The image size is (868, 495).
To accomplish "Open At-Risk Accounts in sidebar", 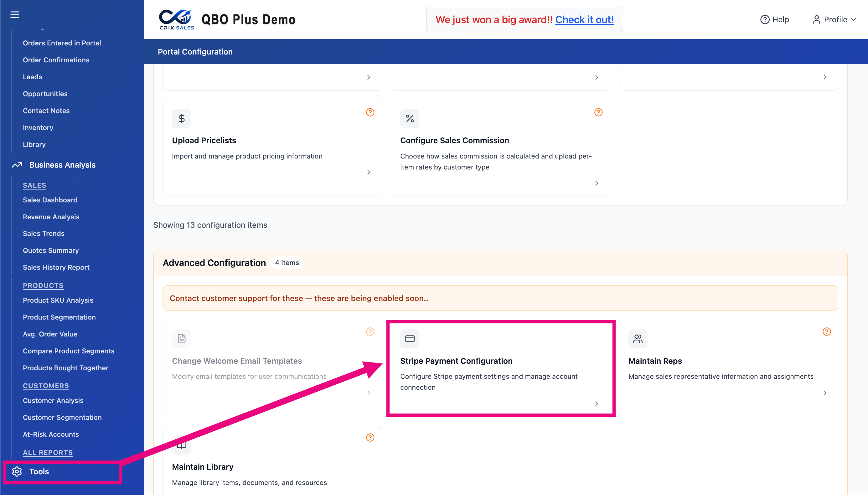I will 51,435.
